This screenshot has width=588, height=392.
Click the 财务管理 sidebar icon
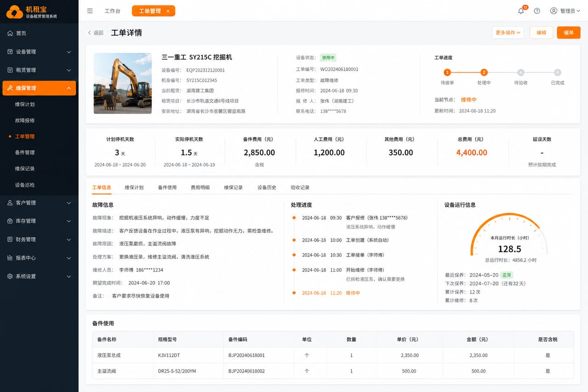coord(10,239)
